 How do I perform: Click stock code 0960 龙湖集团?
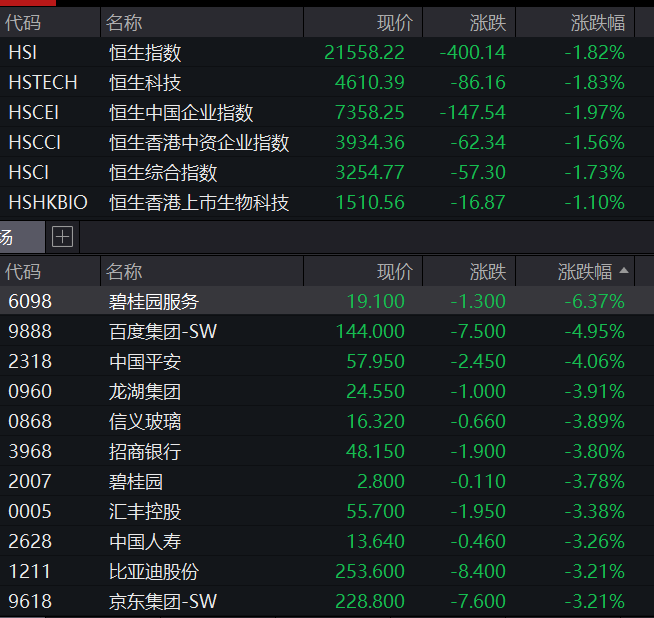tap(30, 391)
